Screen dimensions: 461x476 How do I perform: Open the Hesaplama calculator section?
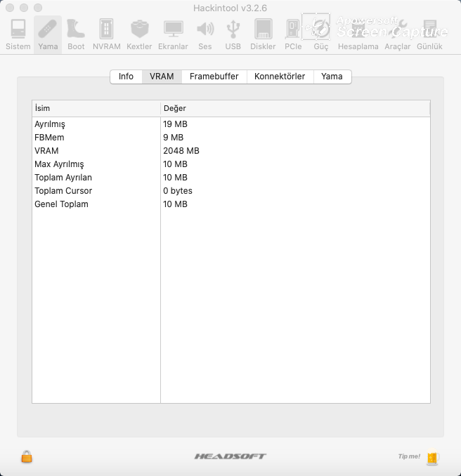(358, 34)
